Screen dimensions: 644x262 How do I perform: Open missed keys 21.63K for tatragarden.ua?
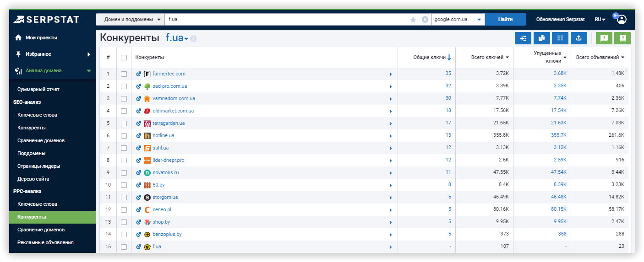coord(558,123)
